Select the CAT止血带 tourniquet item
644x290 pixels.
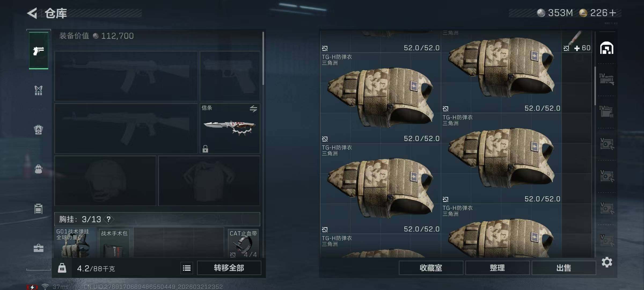pos(243,244)
